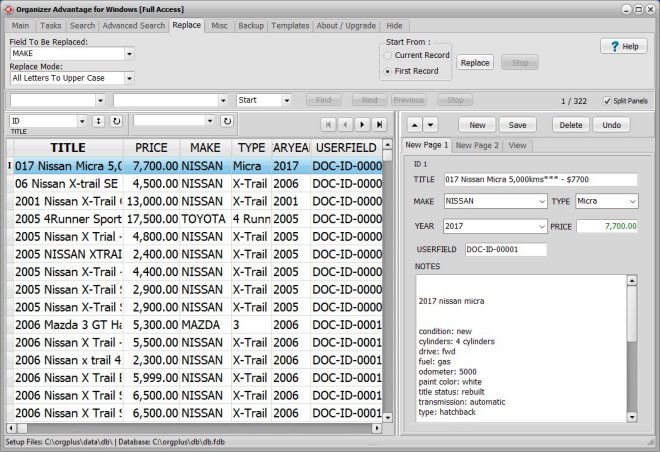Expand the second search value dropdown
This screenshot has height=452, width=660.
tap(223, 101)
